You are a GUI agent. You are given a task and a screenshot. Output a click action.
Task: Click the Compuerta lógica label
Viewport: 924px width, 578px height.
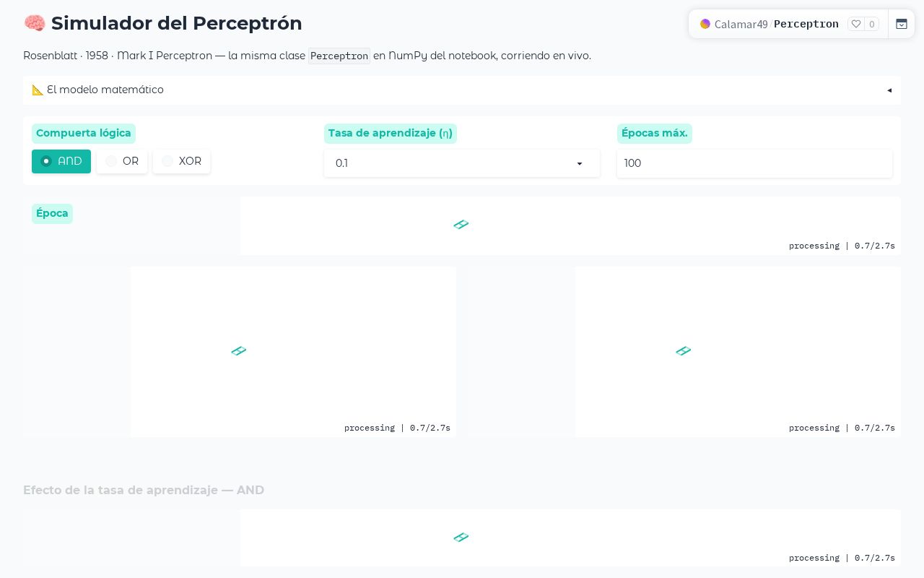(x=84, y=133)
